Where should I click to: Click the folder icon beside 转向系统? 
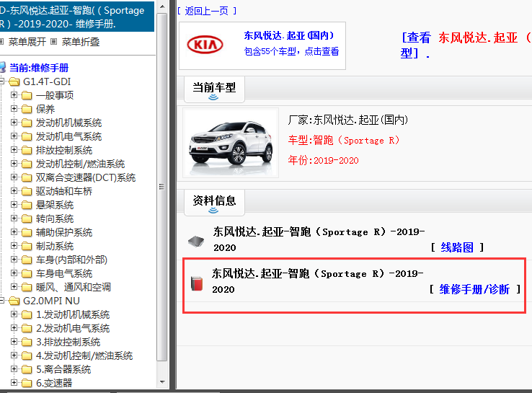tap(27, 218)
